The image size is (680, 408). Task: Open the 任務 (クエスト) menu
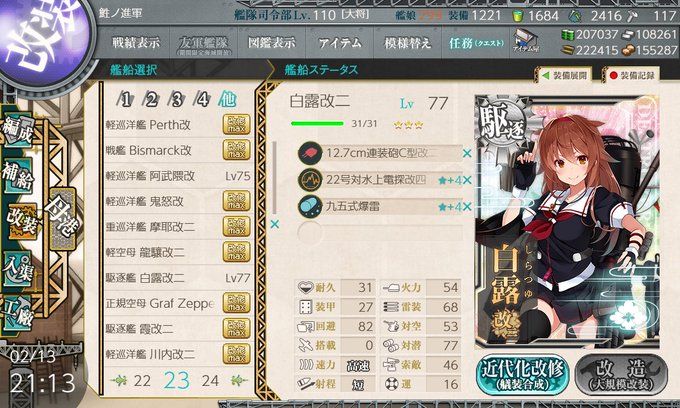coord(476,42)
